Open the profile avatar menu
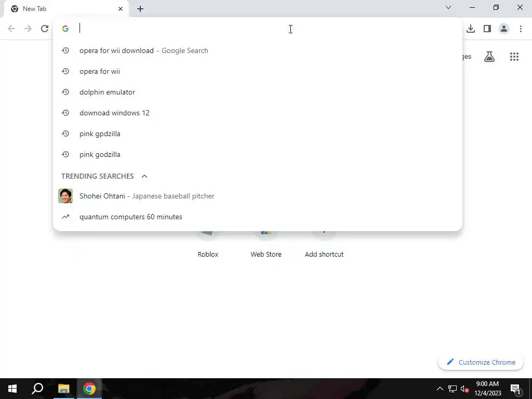This screenshot has width=532, height=399. pos(504,29)
